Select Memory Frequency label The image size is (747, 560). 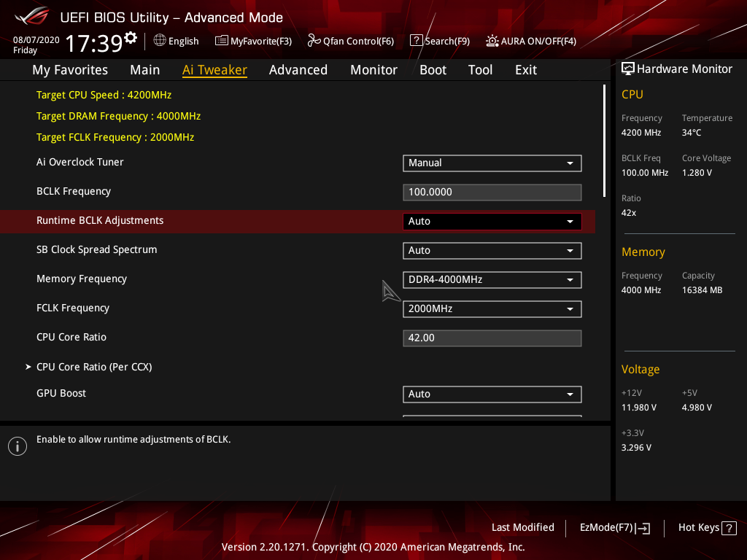[x=82, y=279]
